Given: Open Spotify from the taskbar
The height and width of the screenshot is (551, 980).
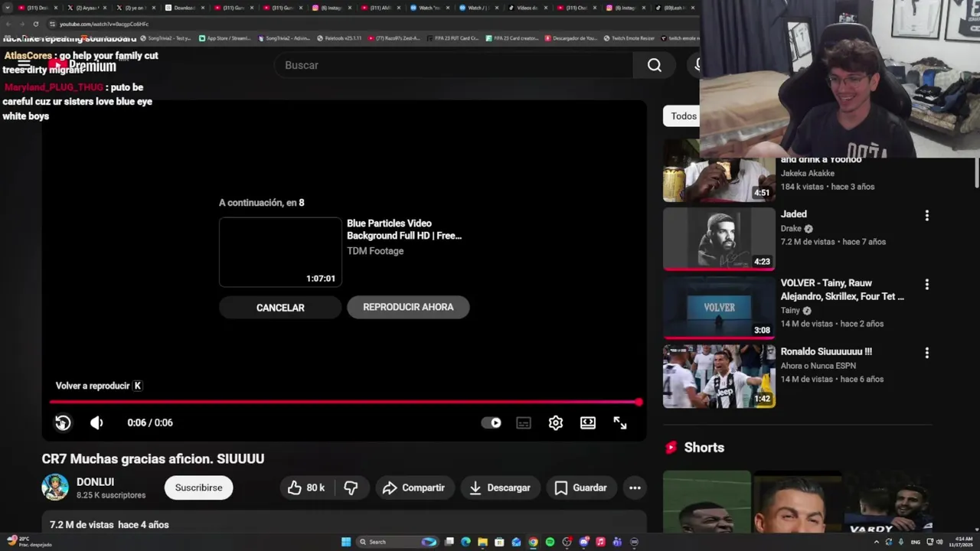Looking at the screenshot, I should (550, 542).
